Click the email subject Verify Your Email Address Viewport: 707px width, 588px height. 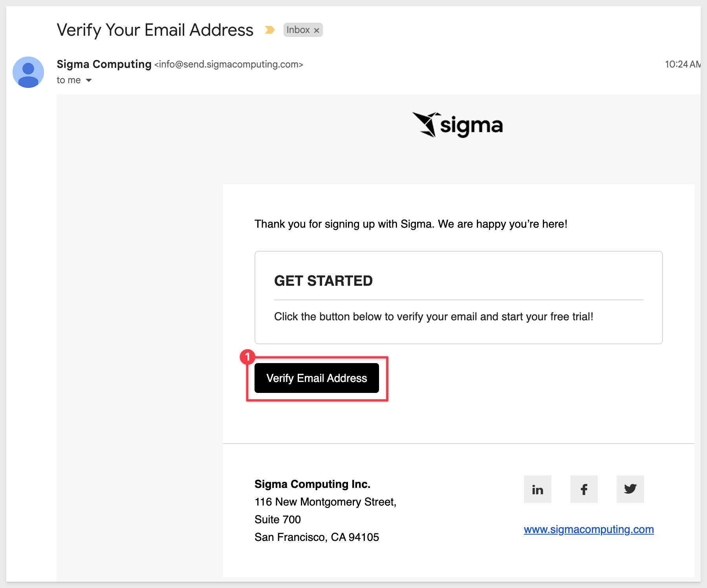pos(155,30)
